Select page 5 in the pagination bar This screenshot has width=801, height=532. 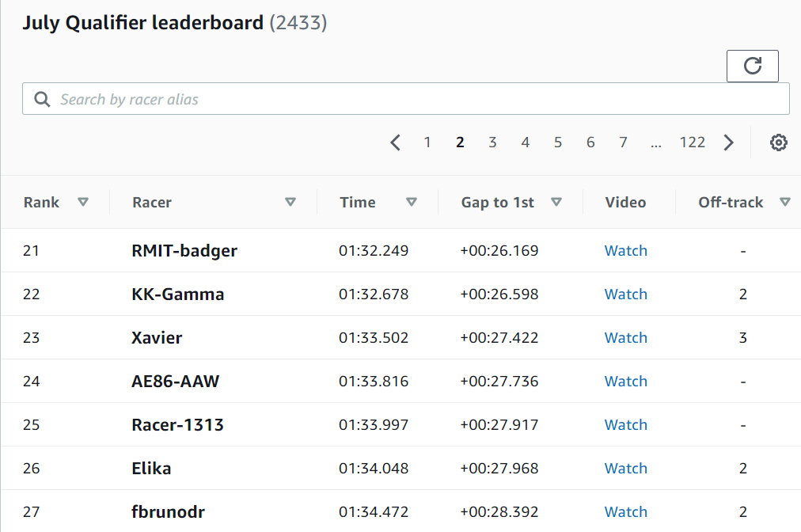click(557, 142)
